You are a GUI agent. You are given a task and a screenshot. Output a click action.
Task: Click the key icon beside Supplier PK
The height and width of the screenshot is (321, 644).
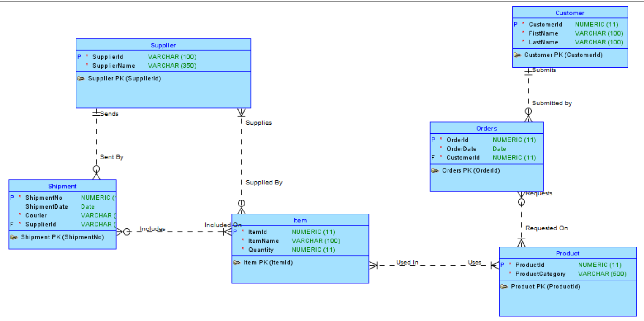point(82,78)
